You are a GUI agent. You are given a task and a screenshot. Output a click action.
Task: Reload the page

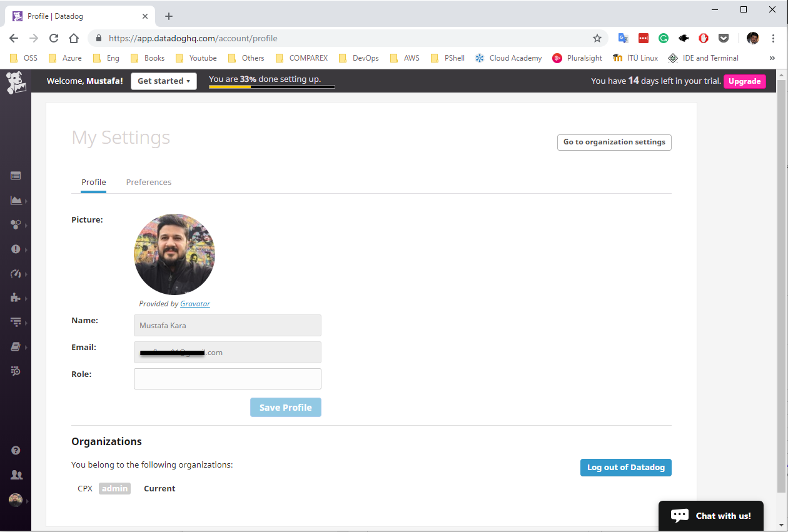[54, 38]
